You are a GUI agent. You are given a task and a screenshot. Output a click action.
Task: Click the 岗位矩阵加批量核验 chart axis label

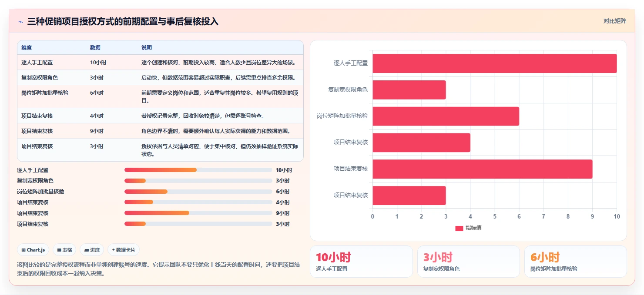(x=342, y=116)
